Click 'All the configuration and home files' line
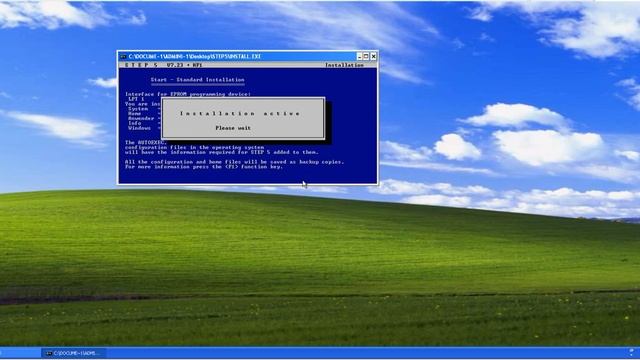640x360 pixels. tap(234, 162)
